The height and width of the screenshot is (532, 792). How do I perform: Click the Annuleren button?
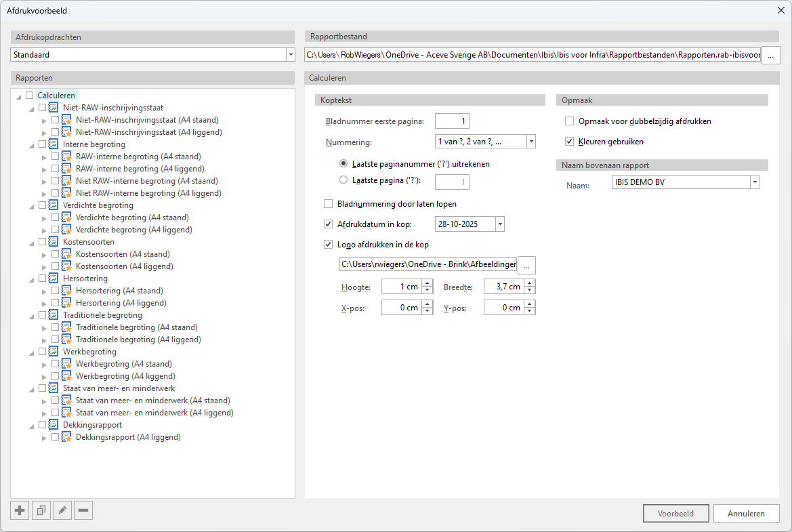(746, 513)
